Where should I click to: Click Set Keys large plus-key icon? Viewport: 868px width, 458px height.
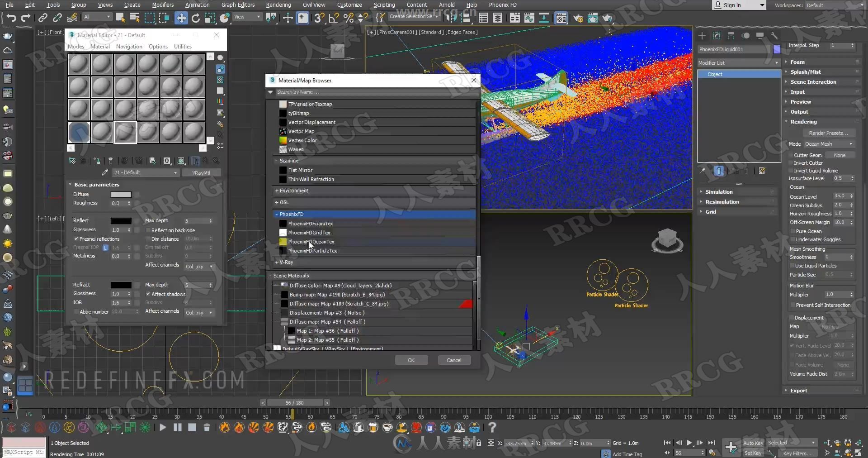[731, 447]
